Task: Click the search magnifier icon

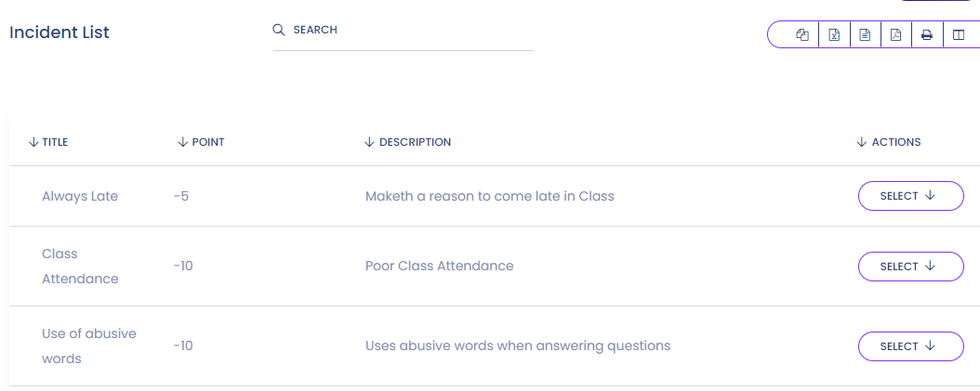Action: (x=279, y=30)
